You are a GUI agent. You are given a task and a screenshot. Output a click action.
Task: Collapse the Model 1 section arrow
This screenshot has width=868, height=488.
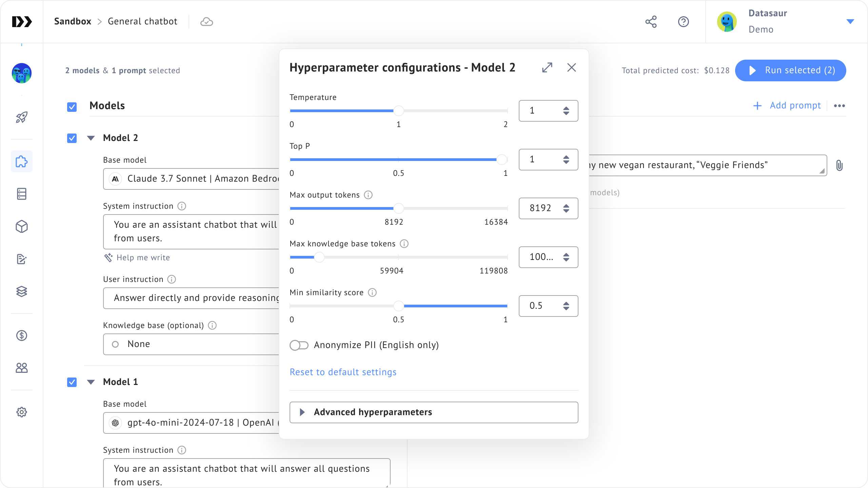pyautogui.click(x=91, y=382)
